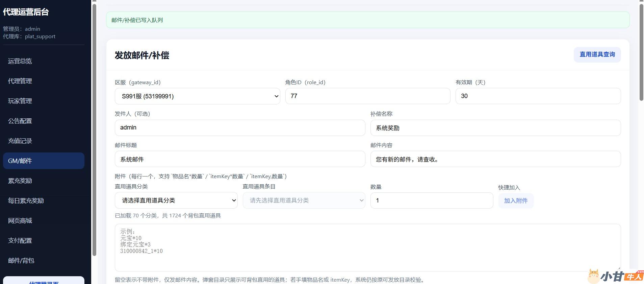Open 玩家管理 page

pos(20,101)
